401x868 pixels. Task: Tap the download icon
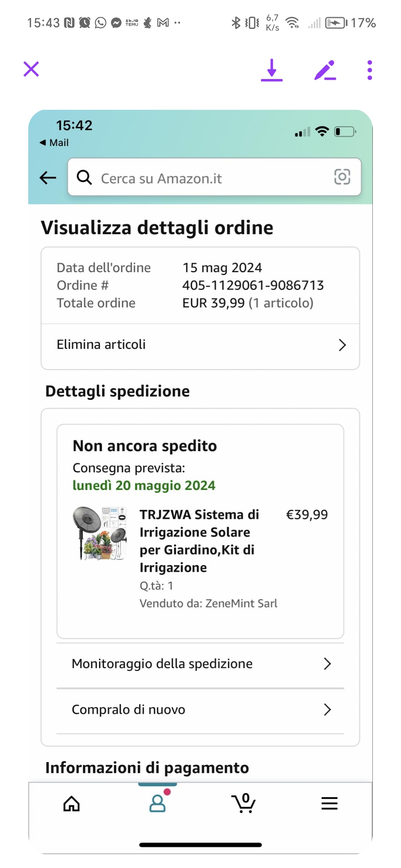tap(272, 70)
